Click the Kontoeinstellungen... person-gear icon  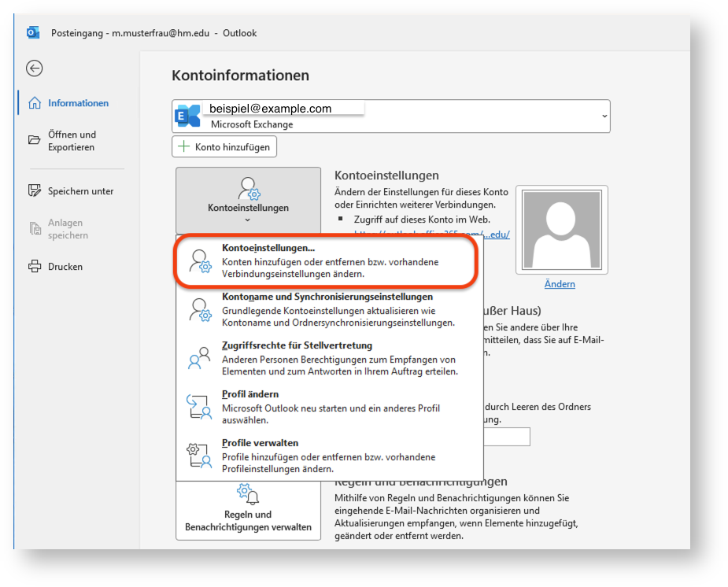coord(200,262)
